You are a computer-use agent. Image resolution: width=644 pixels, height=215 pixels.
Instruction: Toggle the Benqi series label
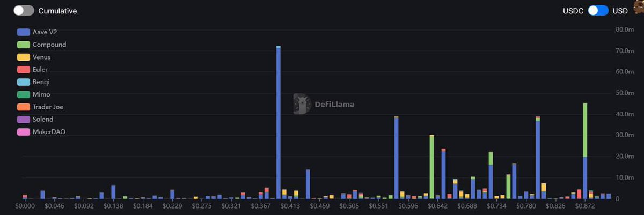pos(41,82)
